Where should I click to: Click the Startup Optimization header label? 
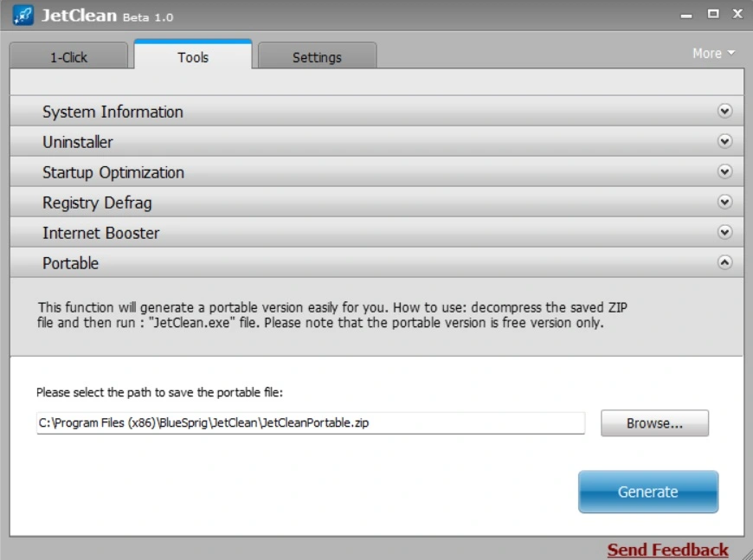click(113, 172)
